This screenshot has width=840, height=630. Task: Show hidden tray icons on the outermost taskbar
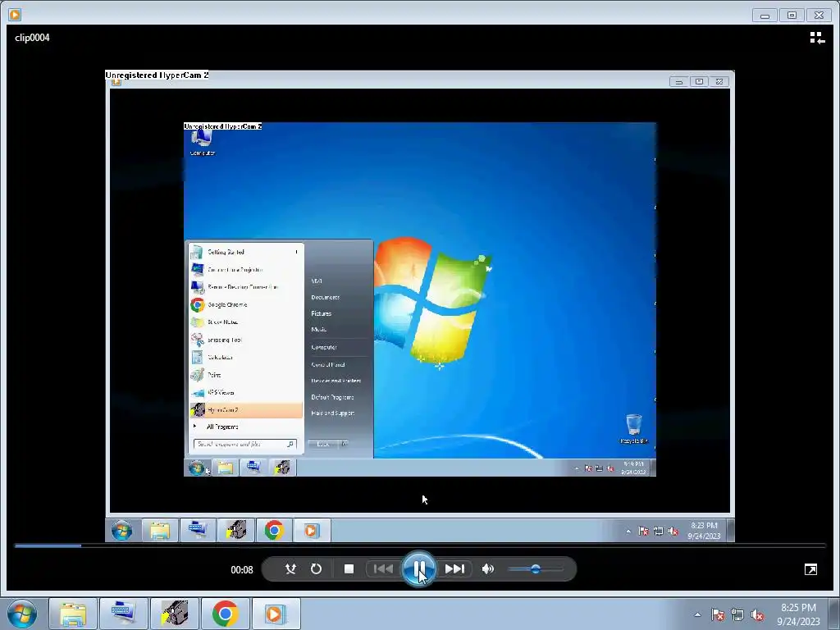[697, 614]
